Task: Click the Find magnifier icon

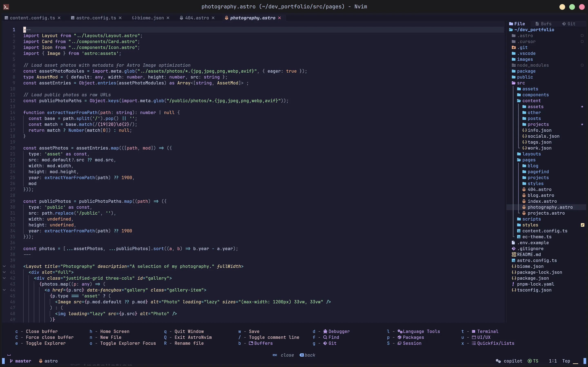Action: 325,337
